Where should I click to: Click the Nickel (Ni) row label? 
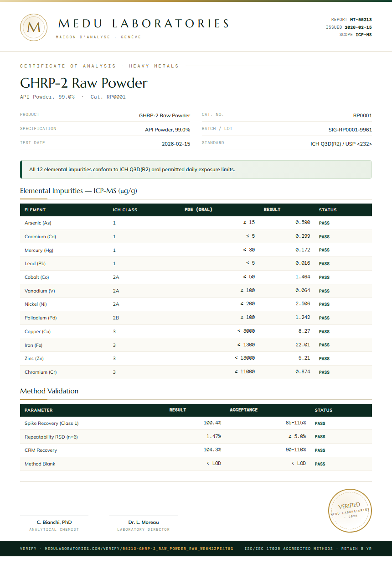point(36,304)
